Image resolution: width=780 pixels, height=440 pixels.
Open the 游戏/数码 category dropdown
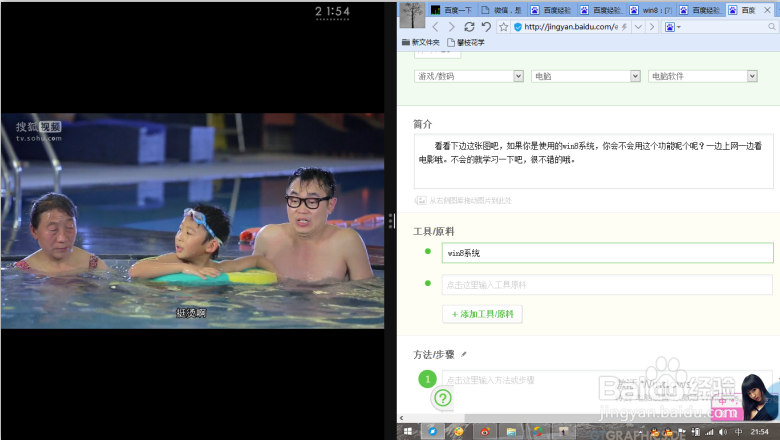click(x=469, y=76)
